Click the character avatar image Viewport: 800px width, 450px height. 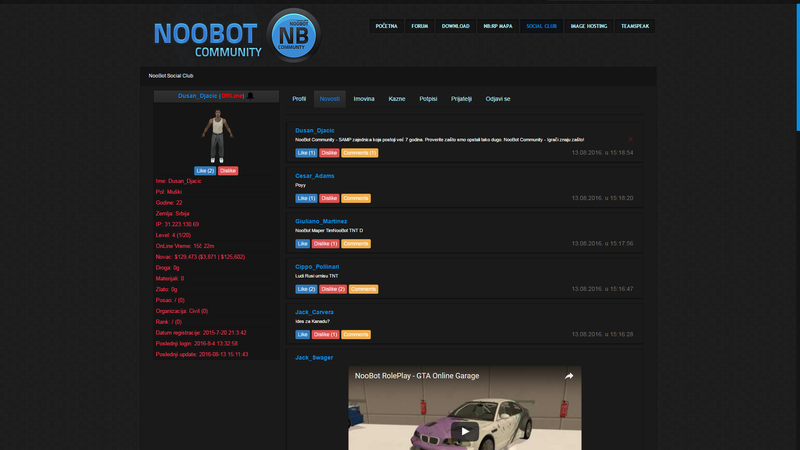(x=216, y=135)
